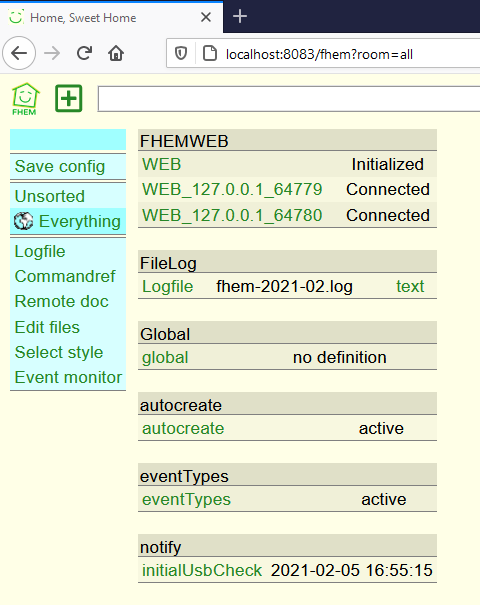The width and height of the screenshot is (480, 605).
Task: Open the initialUsbCheck notify device
Action: (x=202, y=571)
